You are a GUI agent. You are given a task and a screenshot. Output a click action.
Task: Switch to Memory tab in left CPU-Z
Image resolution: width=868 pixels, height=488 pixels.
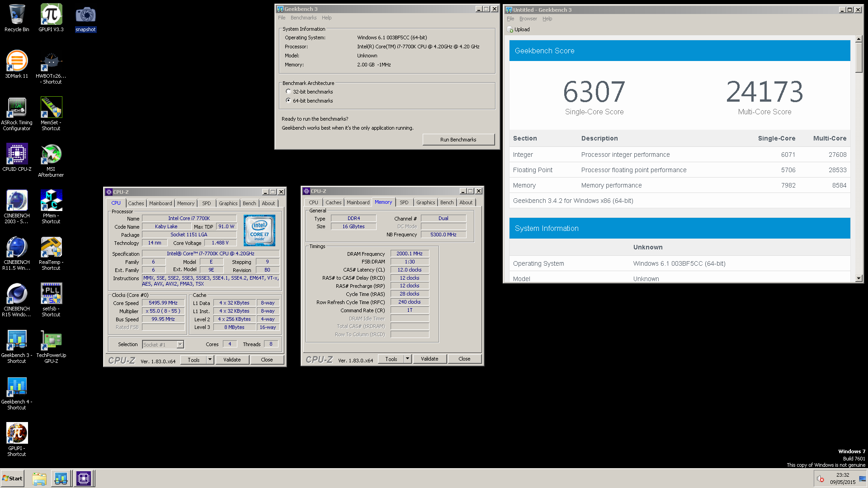pyautogui.click(x=186, y=203)
